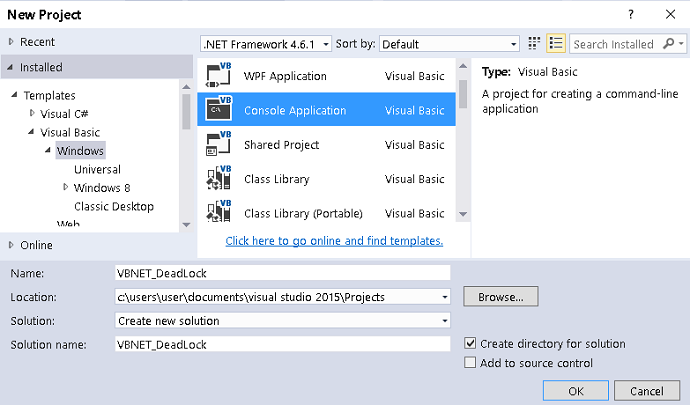Select the Console Application template icon
This screenshot has width=690, height=405.
[218, 110]
